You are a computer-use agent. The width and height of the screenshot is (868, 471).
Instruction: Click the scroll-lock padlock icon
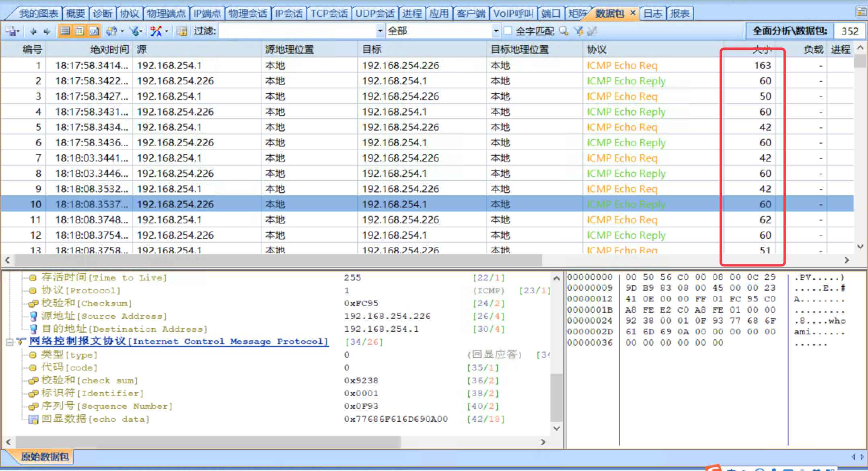click(182, 31)
